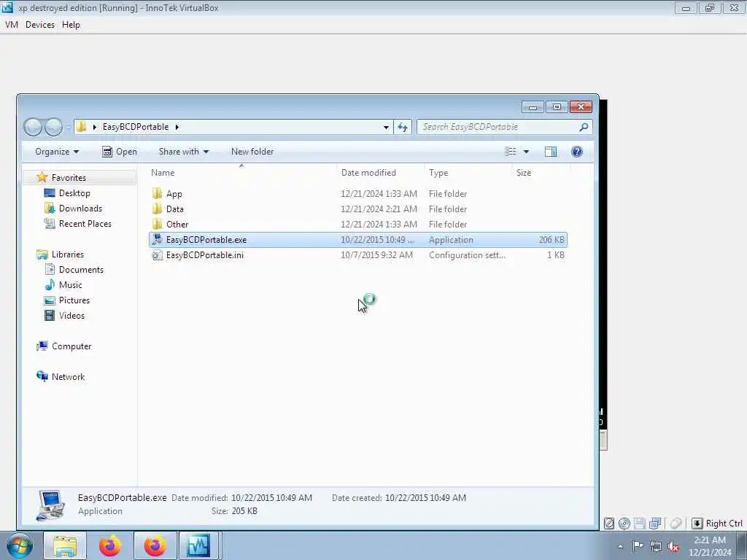Click the Action Center flag tray icon
Screen dimensions: 747x560
coord(638,545)
